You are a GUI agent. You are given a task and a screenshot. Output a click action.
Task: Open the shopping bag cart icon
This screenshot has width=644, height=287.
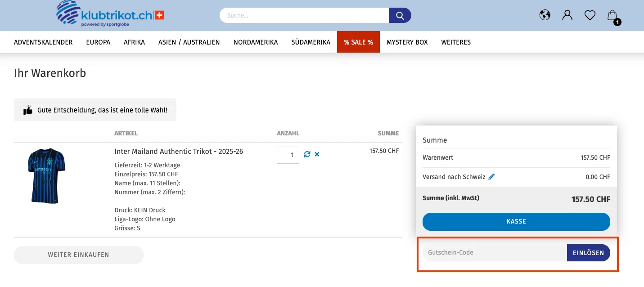[x=612, y=16]
